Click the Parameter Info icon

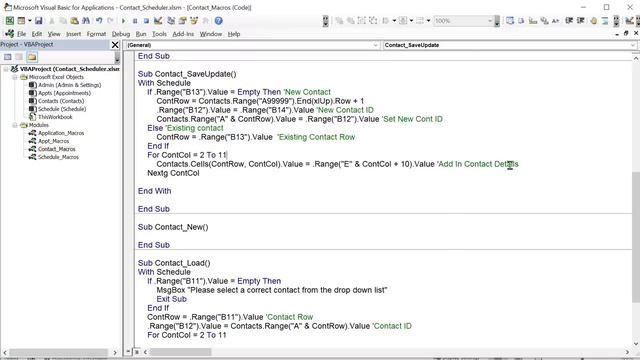[544, 21]
